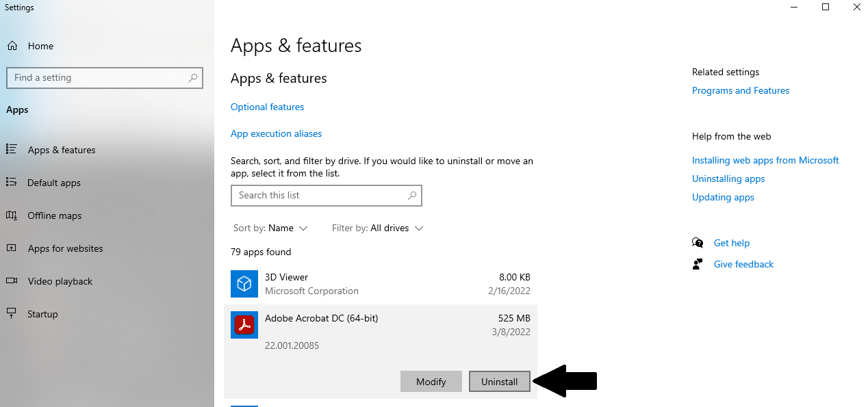Click the Offline maps sidebar icon
This screenshot has height=407, width=868.
coord(12,215)
